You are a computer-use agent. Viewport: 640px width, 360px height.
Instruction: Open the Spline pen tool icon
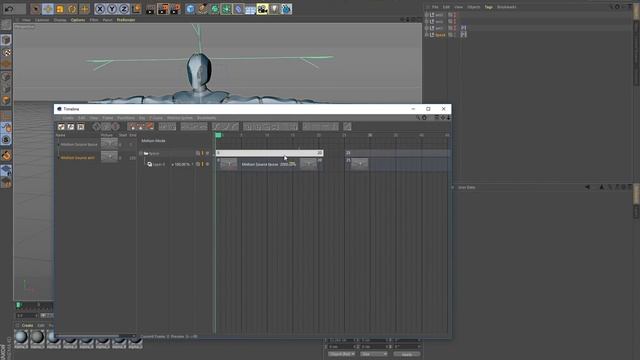202,9
